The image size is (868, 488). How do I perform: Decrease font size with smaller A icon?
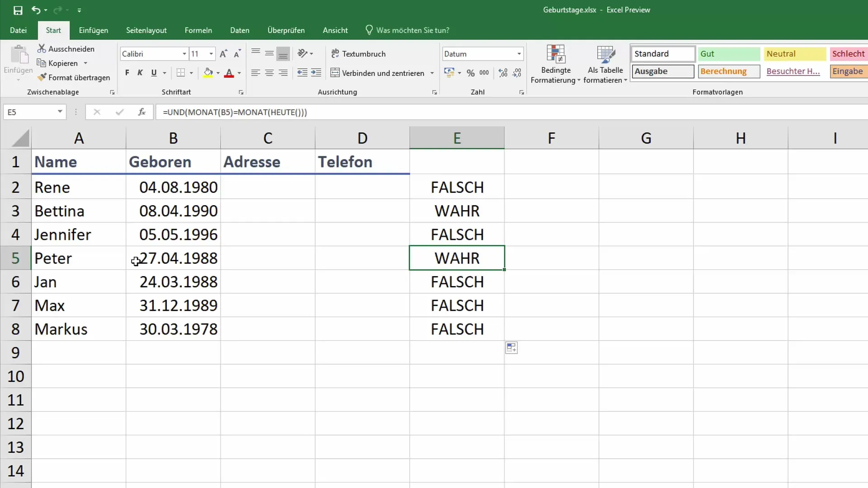pos(237,54)
